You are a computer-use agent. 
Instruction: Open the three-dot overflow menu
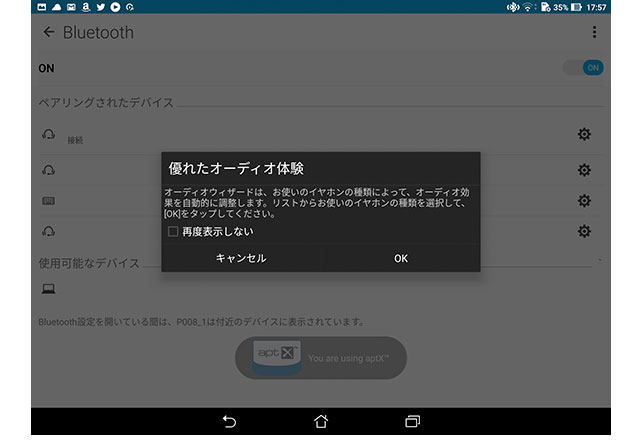pos(594,32)
